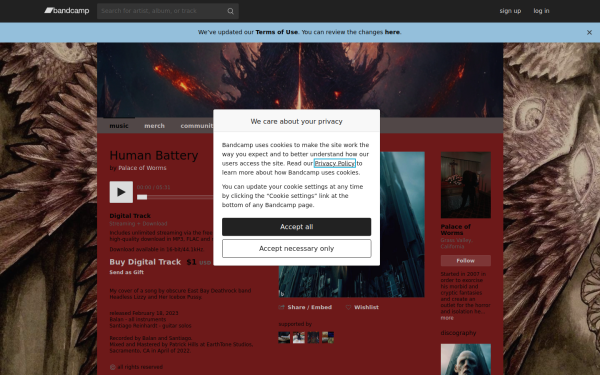Image resolution: width=600 pixels, height=375 pixels.
Task: Click the 'supported by' label
Action: point(295,324)
